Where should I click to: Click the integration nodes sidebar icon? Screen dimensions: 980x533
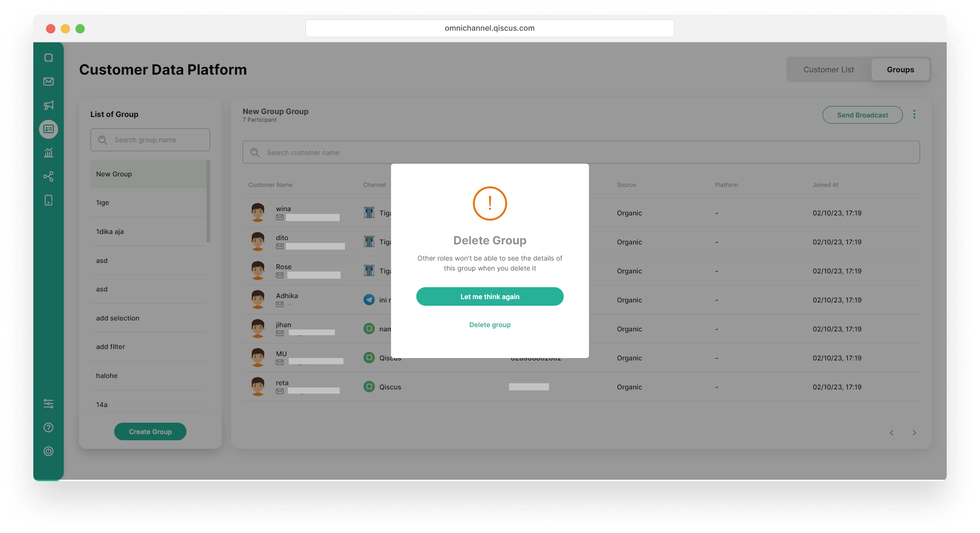click(x=49, y=177)
